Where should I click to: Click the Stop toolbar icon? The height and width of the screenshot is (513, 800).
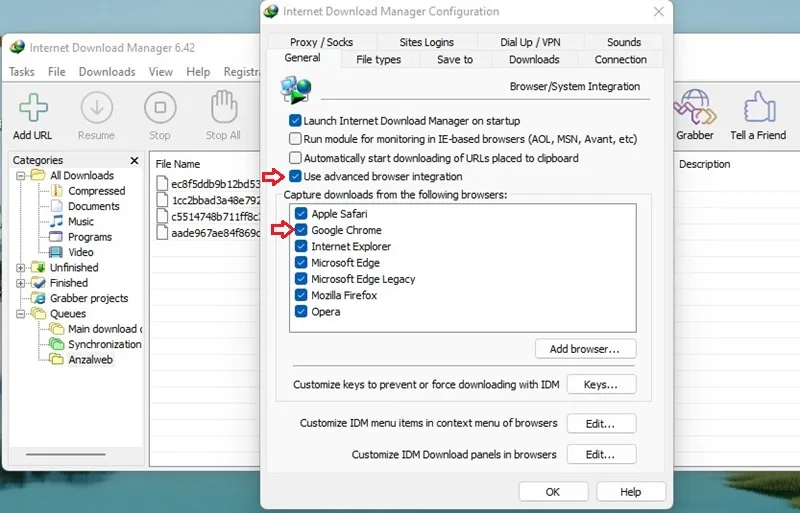coord(160,108)
